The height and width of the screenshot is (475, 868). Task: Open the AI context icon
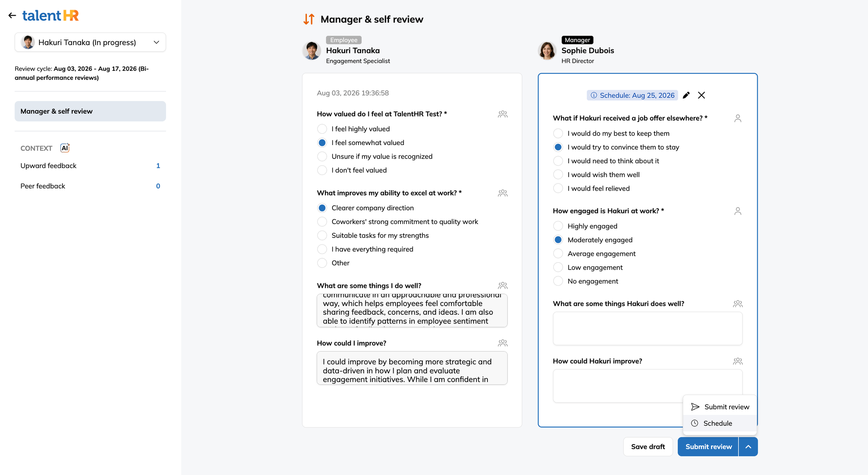pyautogui.click(x=65, y=148)
